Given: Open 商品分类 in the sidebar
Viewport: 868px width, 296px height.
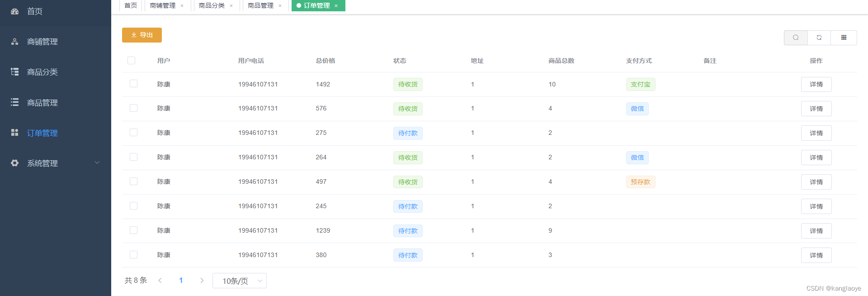Looking at the screenshot, I should [42, 72].
